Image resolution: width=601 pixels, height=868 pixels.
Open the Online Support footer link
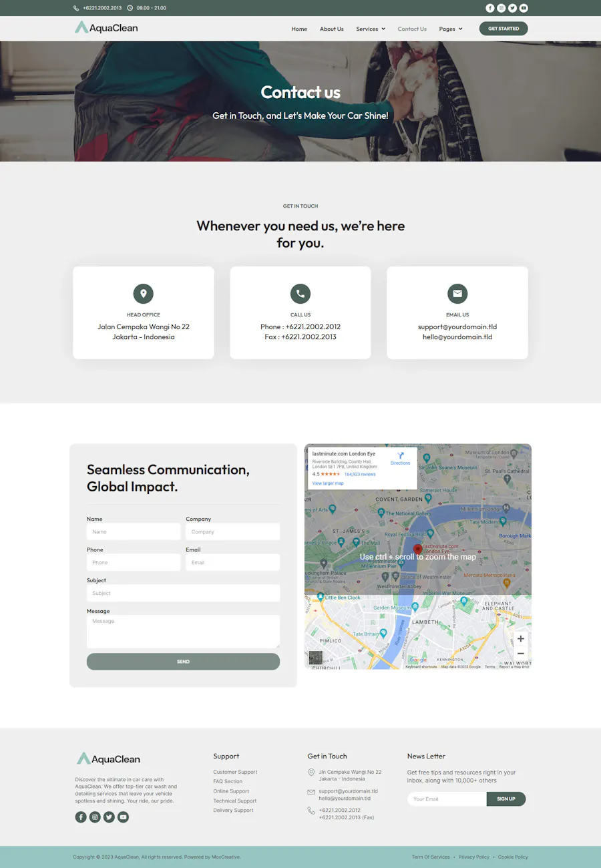(231, 791)
